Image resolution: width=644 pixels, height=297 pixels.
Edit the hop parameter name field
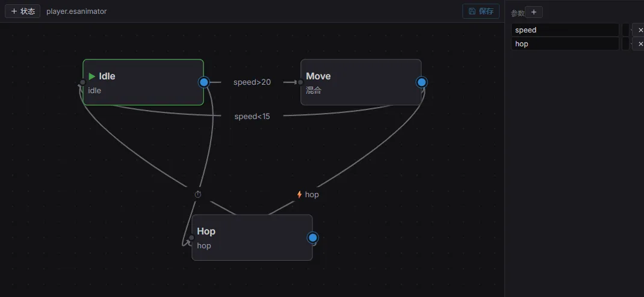point(565,44)
